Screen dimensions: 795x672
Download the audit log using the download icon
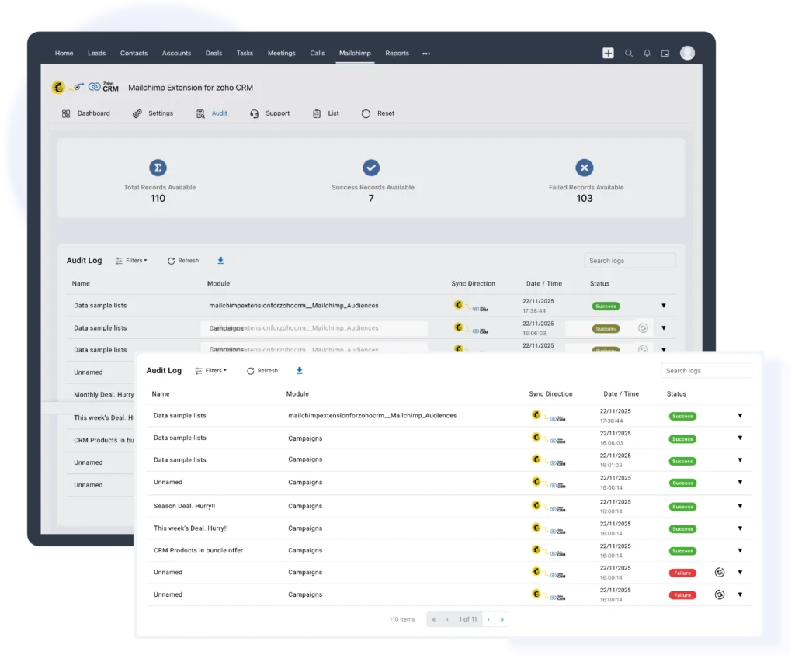point(299,370)
